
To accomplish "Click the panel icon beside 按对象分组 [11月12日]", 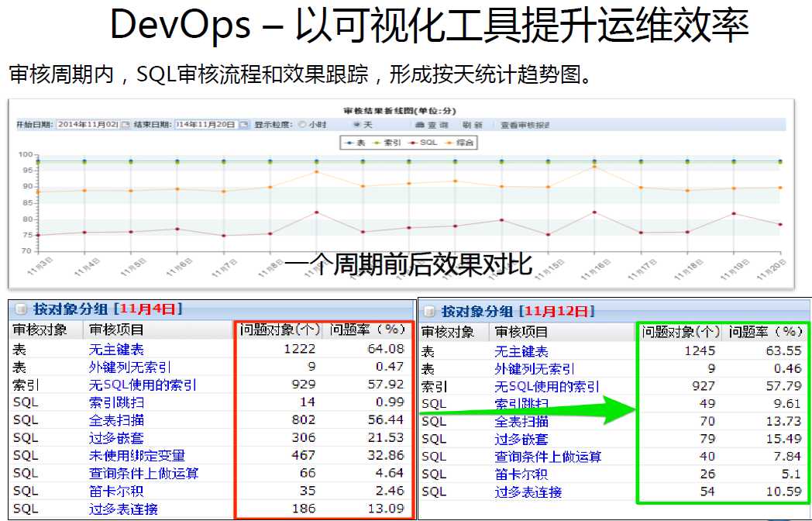I will click(428, 312).
